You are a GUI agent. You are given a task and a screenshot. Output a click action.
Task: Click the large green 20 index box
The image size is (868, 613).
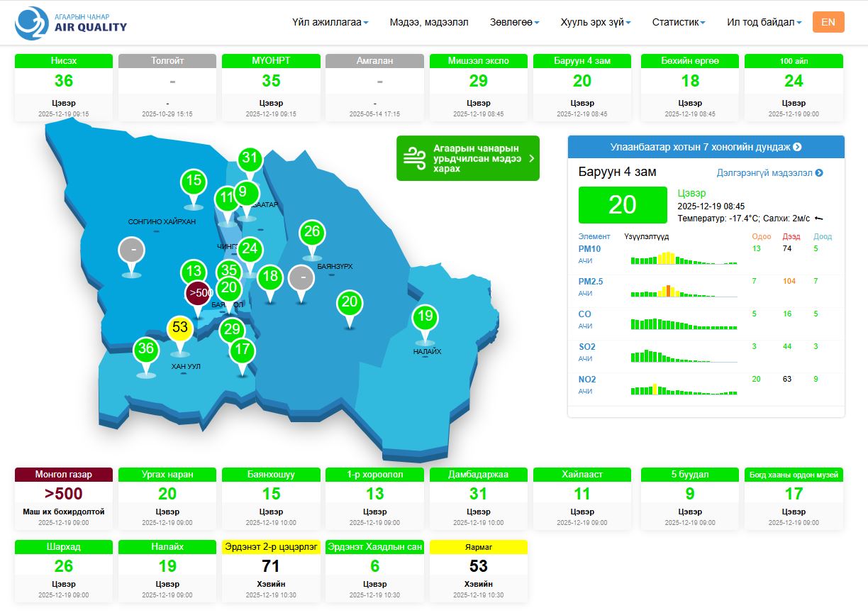coord(623,205)
